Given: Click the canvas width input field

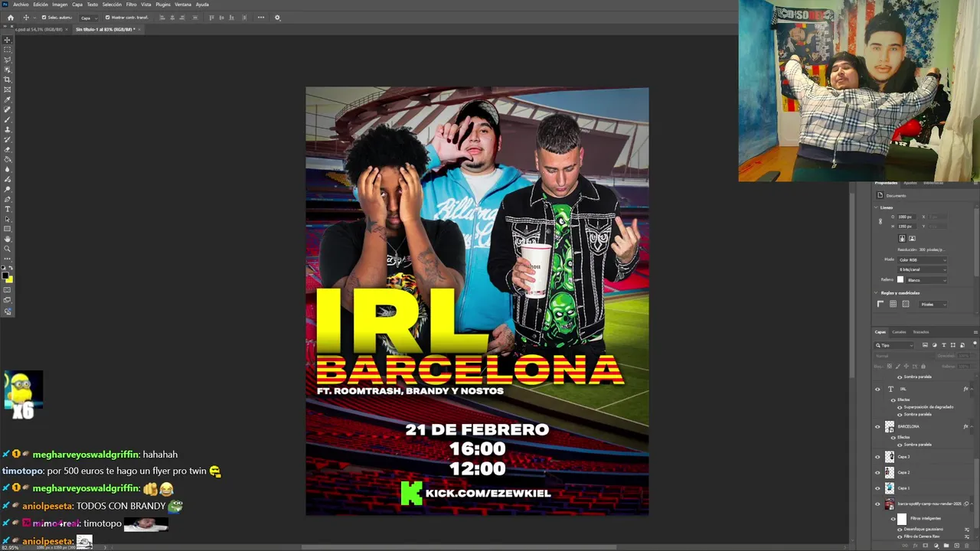Looking at the screenshot, I should tap(906, 217).
